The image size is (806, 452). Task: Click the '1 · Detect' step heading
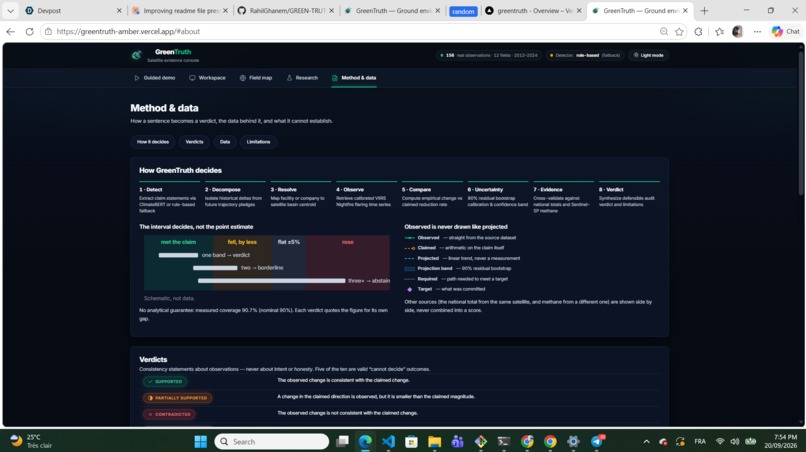coord(151,189)
